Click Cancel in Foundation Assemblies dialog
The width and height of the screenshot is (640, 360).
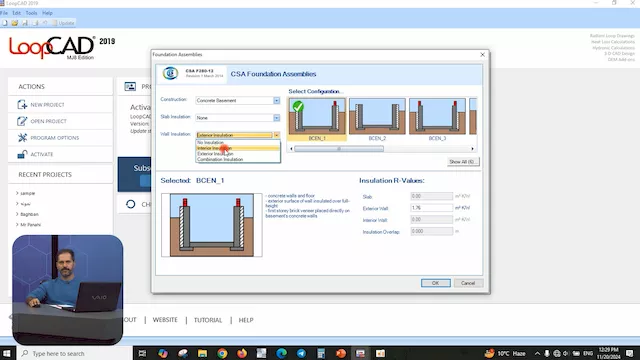tap(468, 283)
